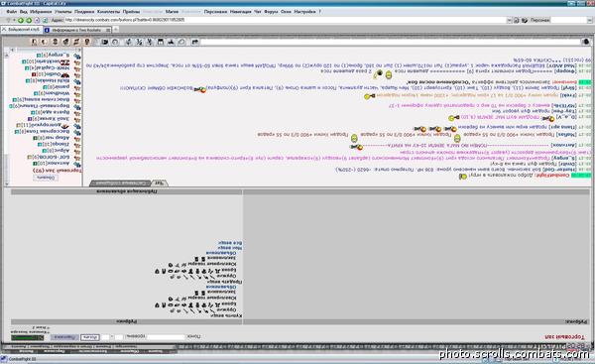Click the first round portrait toolbar icon

34,42
